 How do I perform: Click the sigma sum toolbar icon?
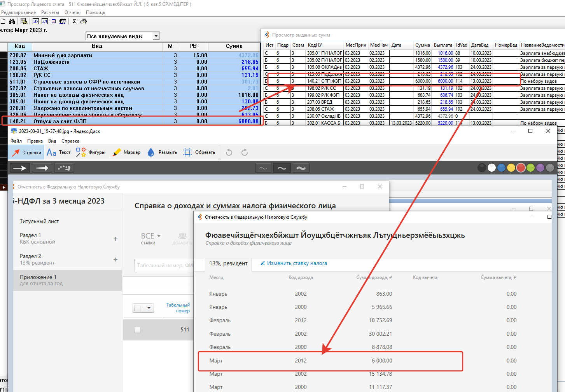pyautogui.click(x=74, y=21)
